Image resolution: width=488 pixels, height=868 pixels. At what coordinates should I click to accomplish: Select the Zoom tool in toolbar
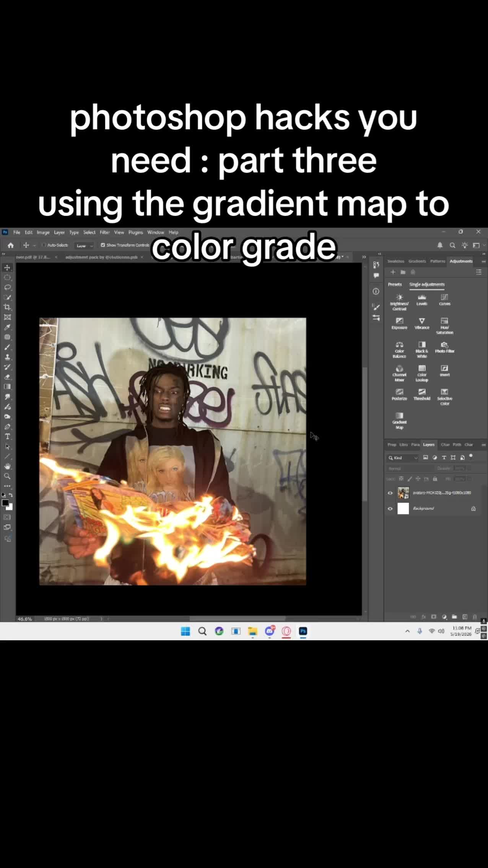click(7, 476)
